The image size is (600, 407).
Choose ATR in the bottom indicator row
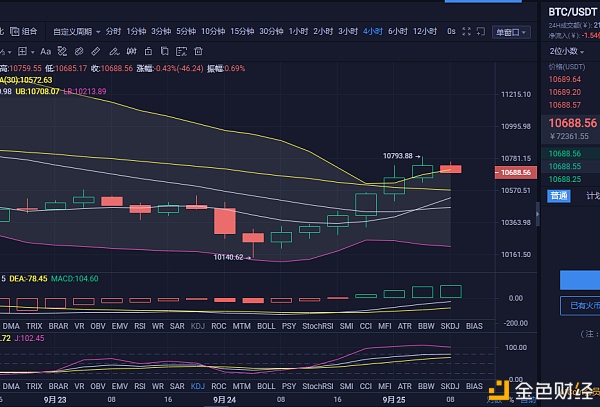pos(404,386)
